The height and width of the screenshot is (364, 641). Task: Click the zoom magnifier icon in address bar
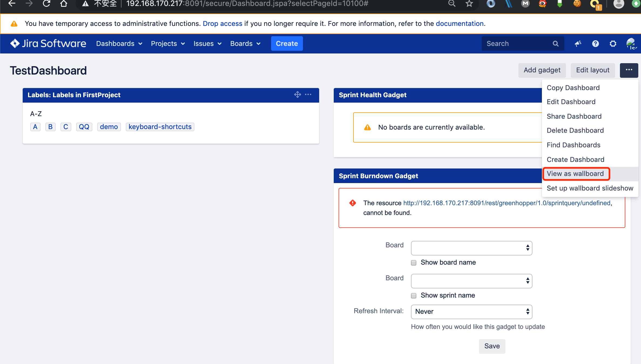point(452,4)
